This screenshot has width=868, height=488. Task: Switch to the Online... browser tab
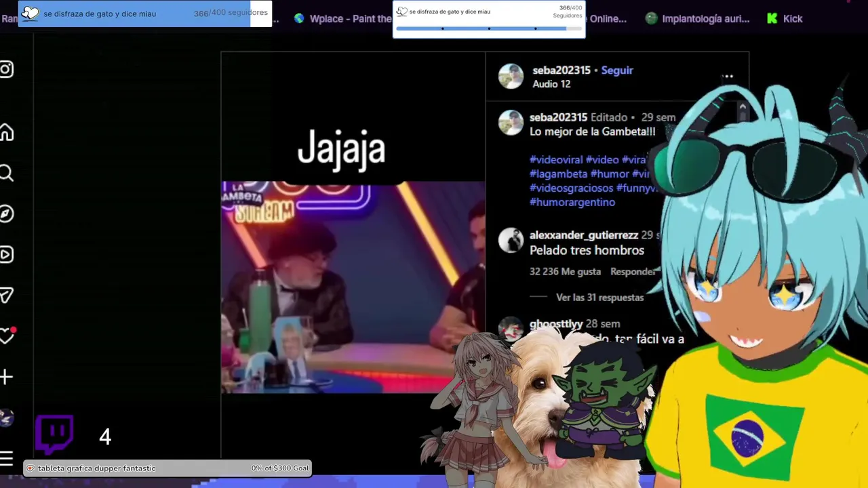click(x=608, y=19)
